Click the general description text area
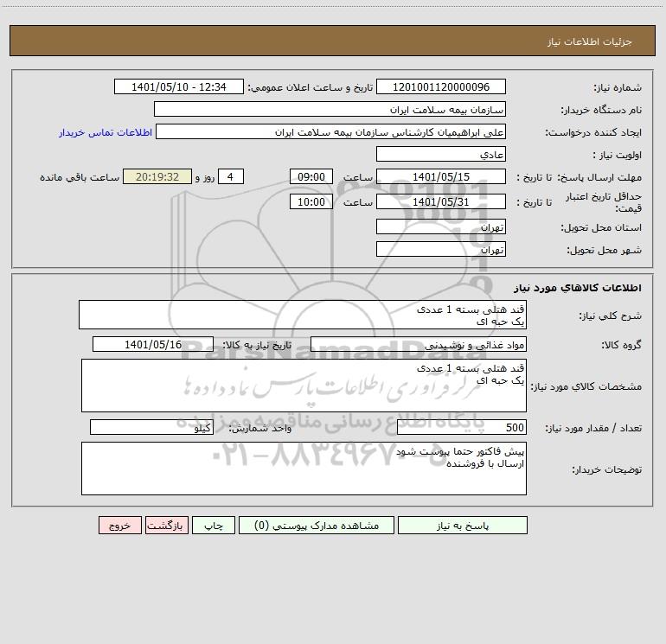The width and height of the screenshot is (666, 644). click(x=303, y=315)
